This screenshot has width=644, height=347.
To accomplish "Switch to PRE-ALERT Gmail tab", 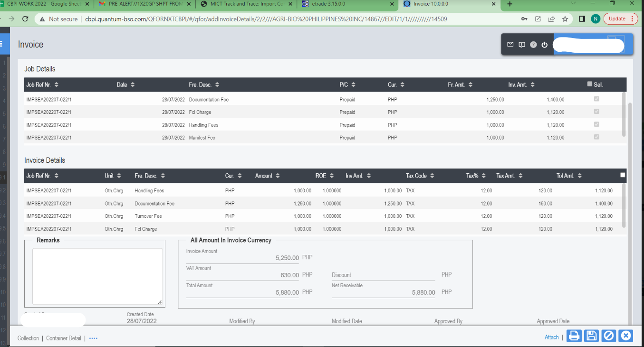I will pyautogui.click(x=144, y=4).
